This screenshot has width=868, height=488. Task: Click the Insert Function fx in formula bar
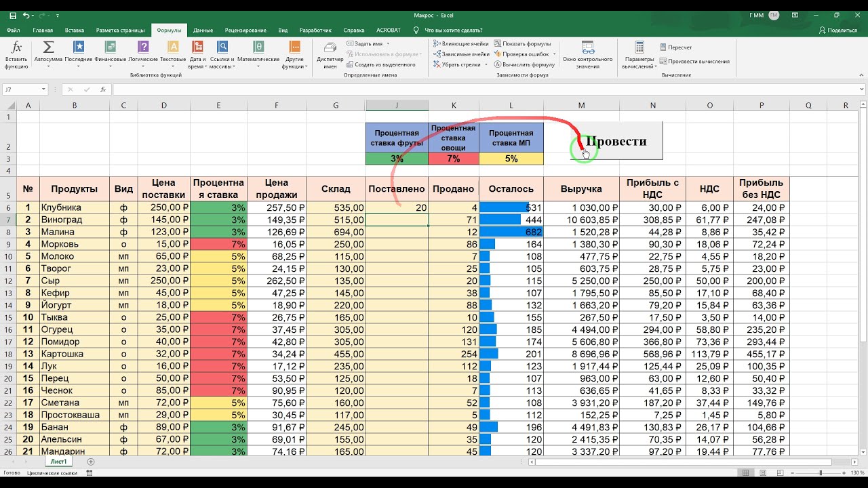[x=103, y=89]
